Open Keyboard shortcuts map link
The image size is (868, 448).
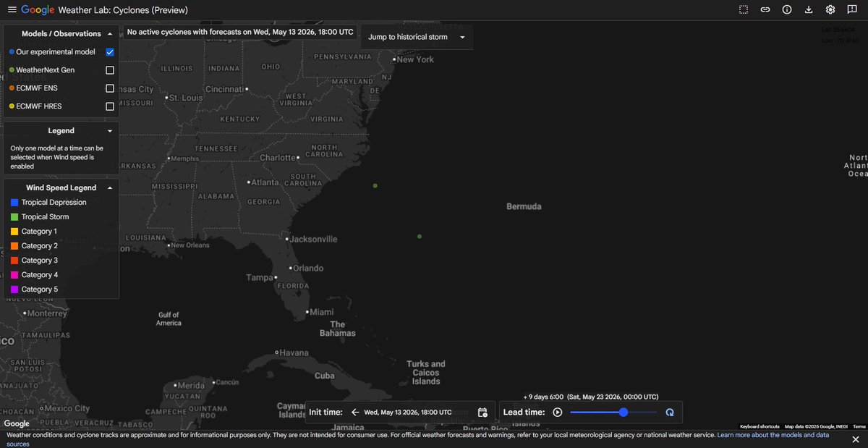(x=759, y=427)
